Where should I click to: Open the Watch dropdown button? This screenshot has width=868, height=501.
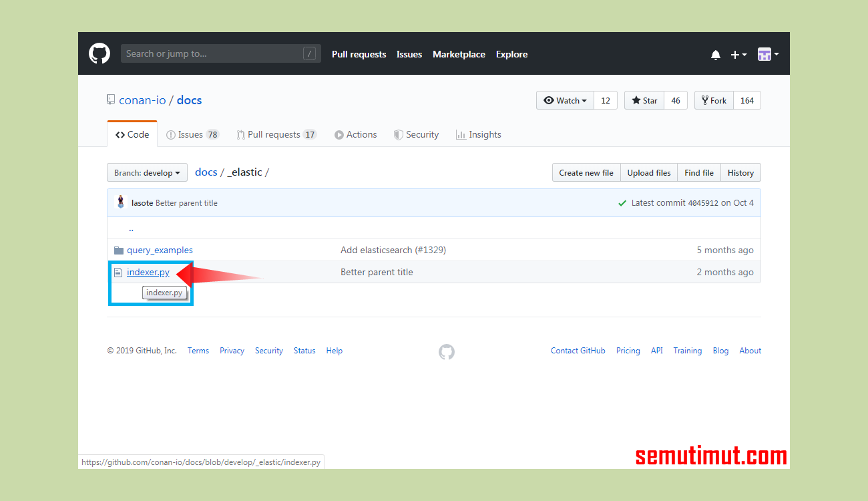(565, 100)
